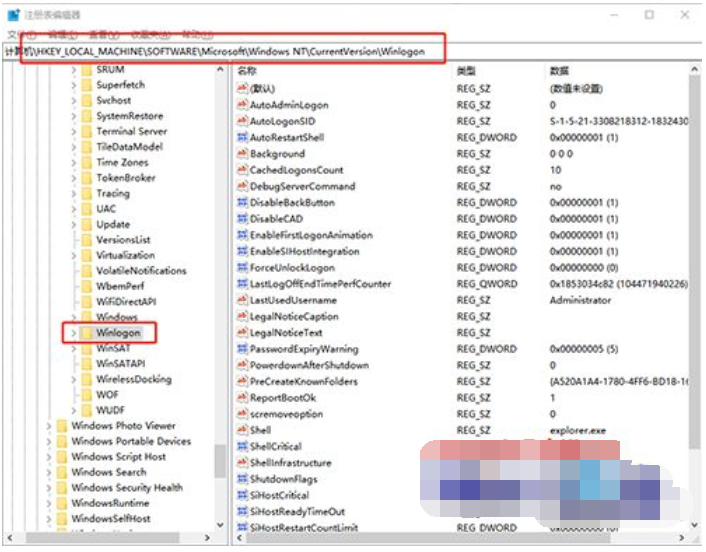Select the WirelessDocking key in tree
The image size is (706, 552).
pyautogui.click(x=133, y=380)
